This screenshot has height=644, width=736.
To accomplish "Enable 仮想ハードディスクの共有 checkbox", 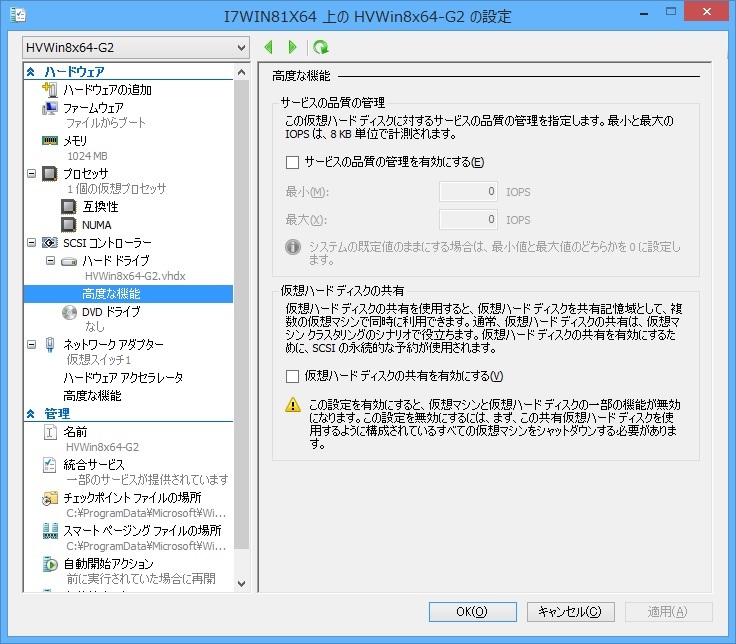I will 293,376.
